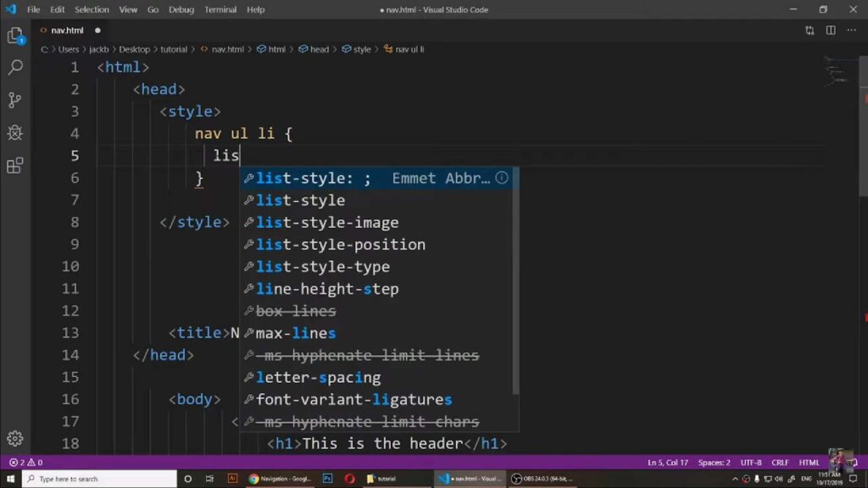Switch to the nav.html editor tab
The width and height of the screenshot is (868, 488).
click(x=67, y=30)
